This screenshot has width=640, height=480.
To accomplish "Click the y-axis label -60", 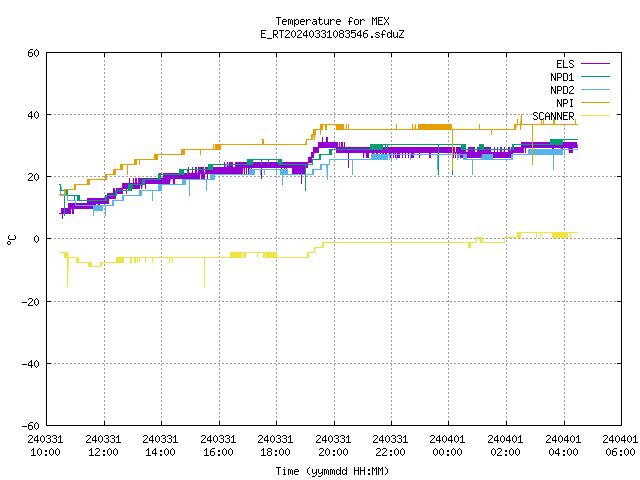I will pyautogui.click(x=31, y=426).
